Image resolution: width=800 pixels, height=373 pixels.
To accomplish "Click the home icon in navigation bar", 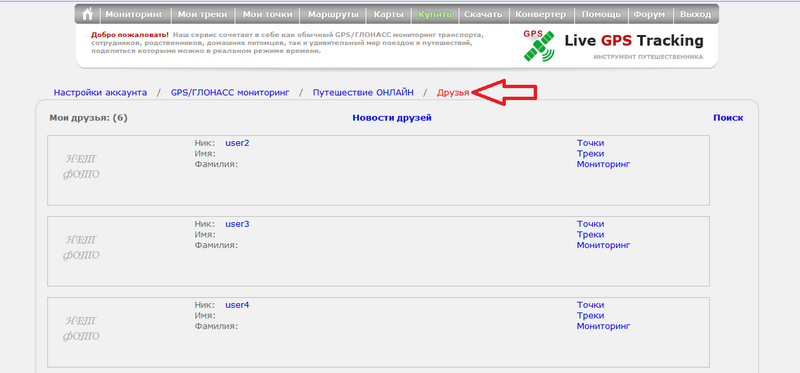I will coord(88,14).
